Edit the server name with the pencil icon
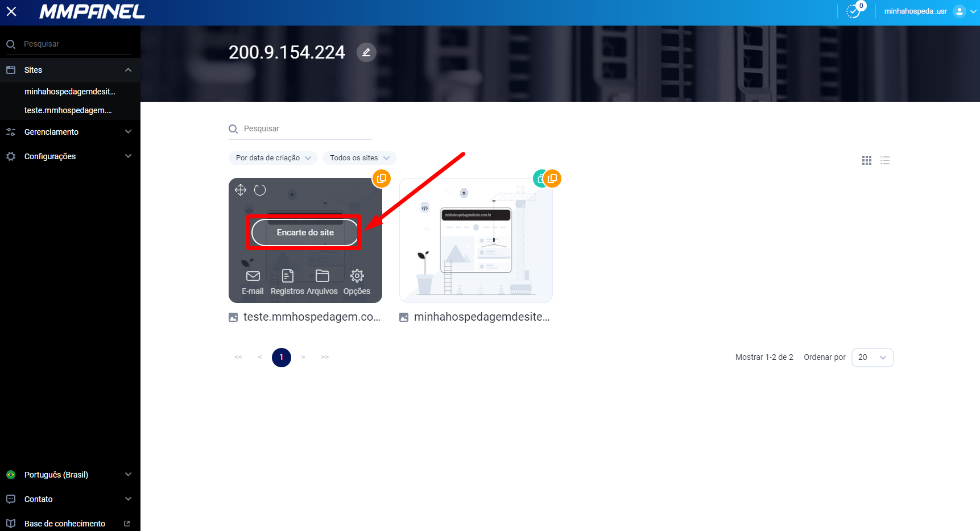This screenshot has height=531, width=980. pos(366,52)
